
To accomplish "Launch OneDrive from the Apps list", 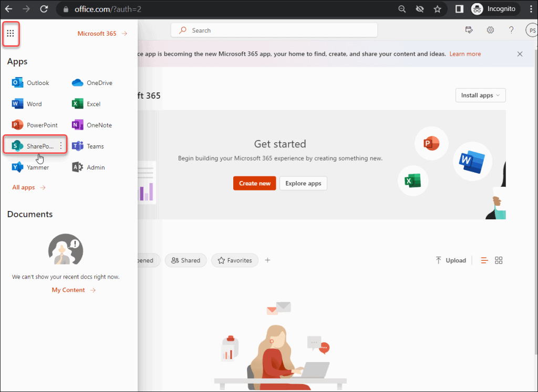I will pyautogui.click(x=92, y=83).
